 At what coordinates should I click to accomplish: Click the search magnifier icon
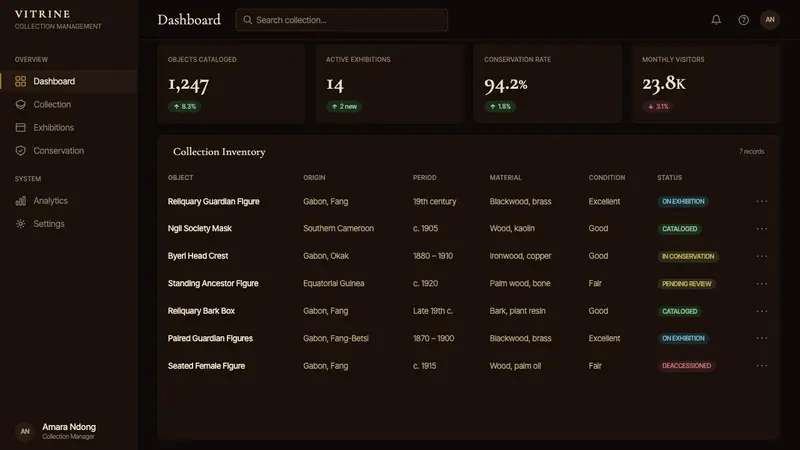tap(247, 20)
